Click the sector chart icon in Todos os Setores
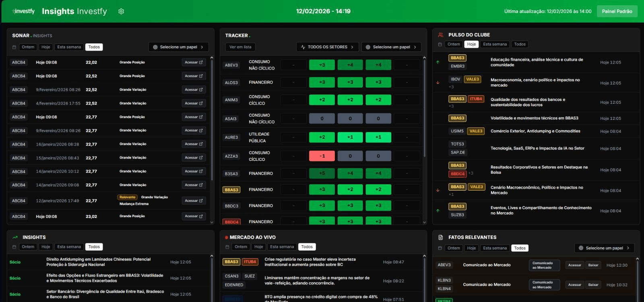The image size is (644, 302). pyautogui.click(x=303, y=47)
